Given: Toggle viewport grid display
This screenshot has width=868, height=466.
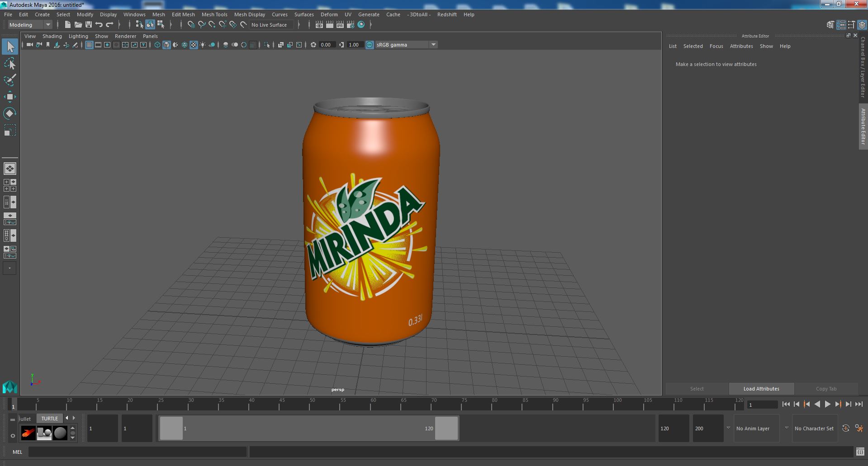Looking at the screenshot, I should tap(89, 45).
